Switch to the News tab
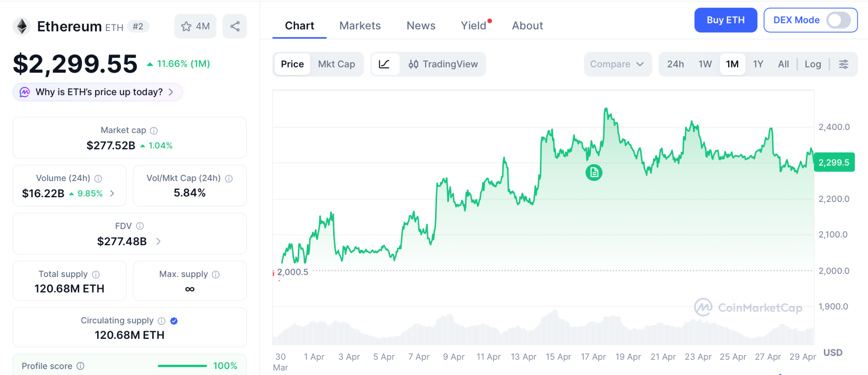Image resolution: width=868 pixels, height=375 pixels. pos(421,25)
